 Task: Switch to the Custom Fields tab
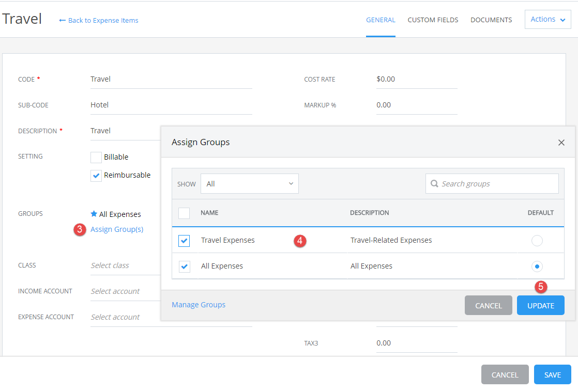click(433, 20)
